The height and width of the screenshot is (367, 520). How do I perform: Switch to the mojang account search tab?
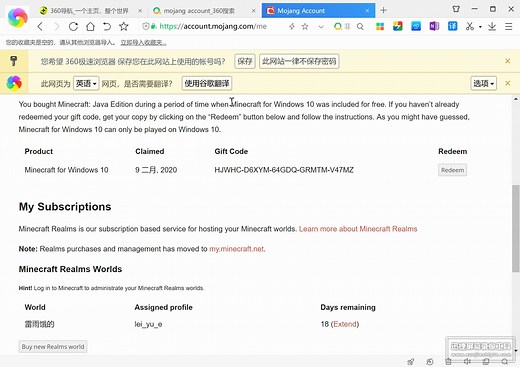click(199, 11)
